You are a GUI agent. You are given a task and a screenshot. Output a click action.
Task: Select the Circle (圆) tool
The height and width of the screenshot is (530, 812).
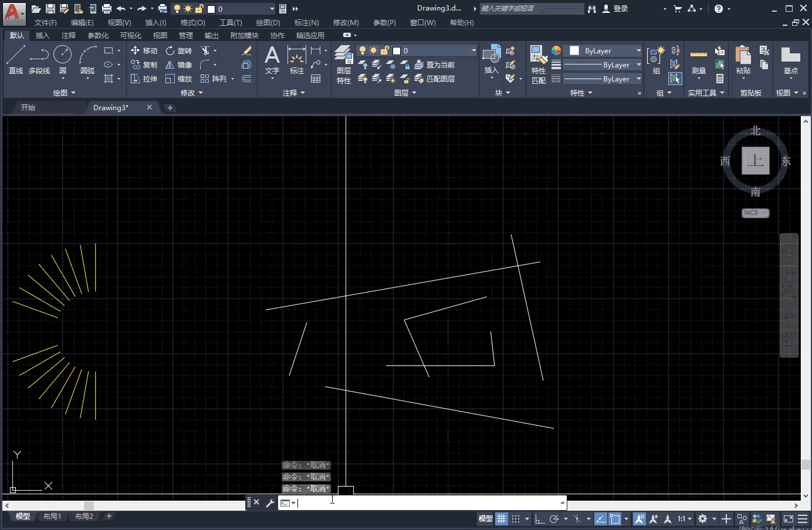click(x=62, y=60)
